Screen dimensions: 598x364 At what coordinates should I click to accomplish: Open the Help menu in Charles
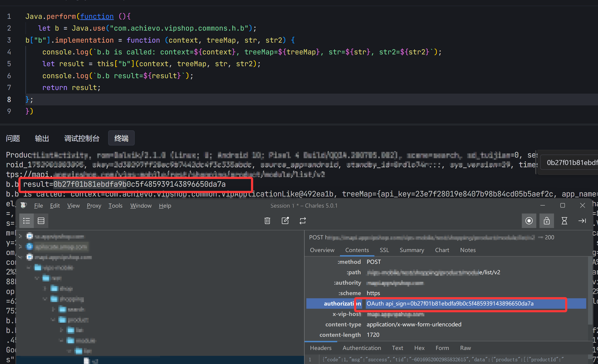pos(165,206)
